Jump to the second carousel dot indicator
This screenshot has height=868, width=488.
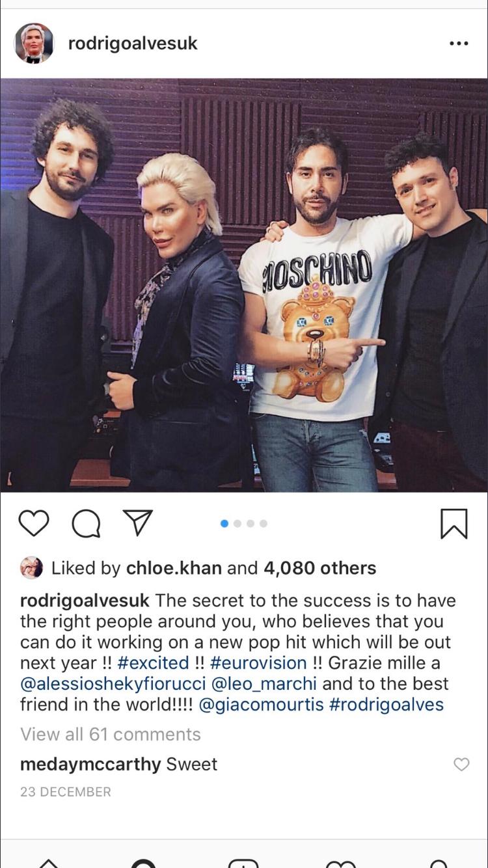tap(237, 523)
